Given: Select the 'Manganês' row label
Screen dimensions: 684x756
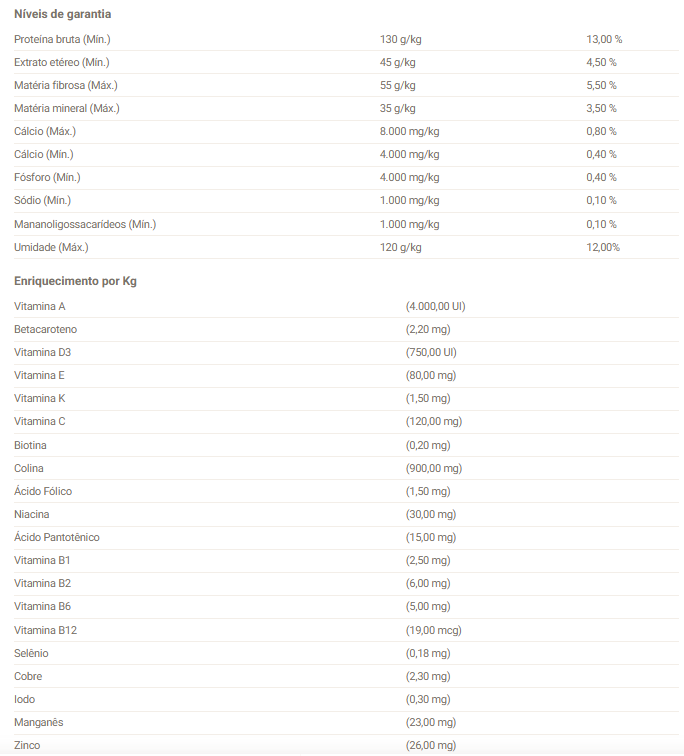Looking at the screenshot, I should [x=39, y=722].
